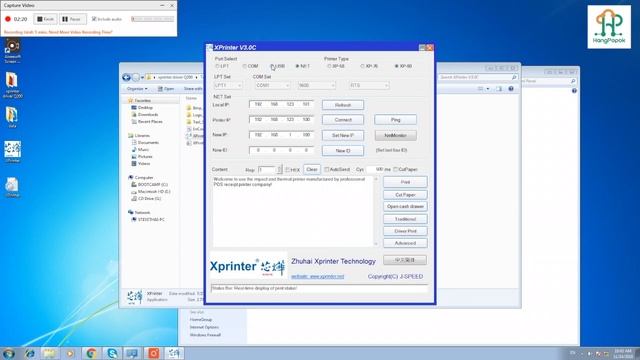Image resolution: width=640 pixels, height=360 pixels.
Task: Choose the XP-58 printer type
Action: [x=329, y=66]
